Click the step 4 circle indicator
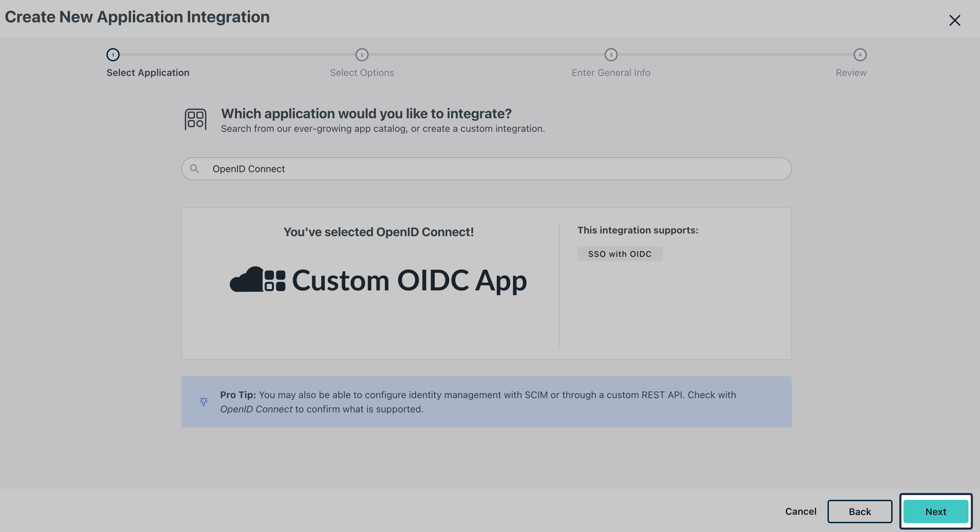Image resolution: width=980 pixels, height=532 pixels. (x=860, y=55)
